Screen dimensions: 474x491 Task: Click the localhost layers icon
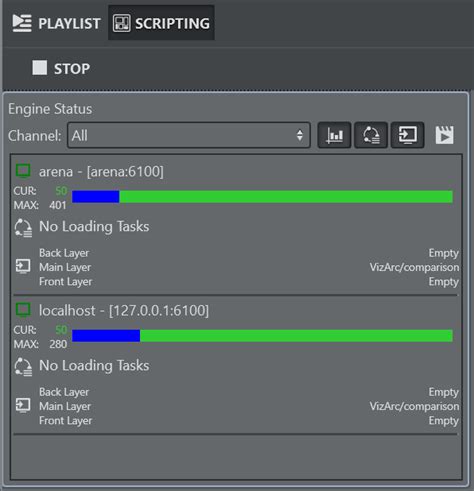[x=23, y=406]
